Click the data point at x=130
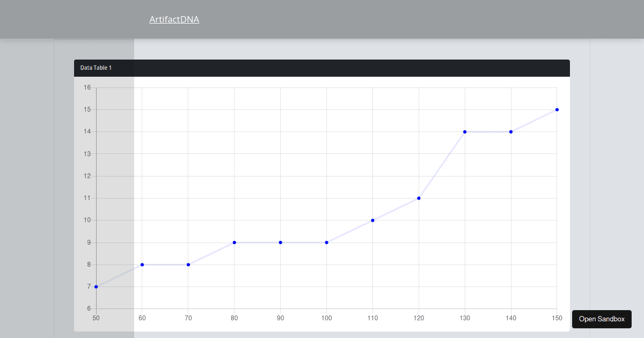Viewport: 644px width, 338px height. point(465,131)
